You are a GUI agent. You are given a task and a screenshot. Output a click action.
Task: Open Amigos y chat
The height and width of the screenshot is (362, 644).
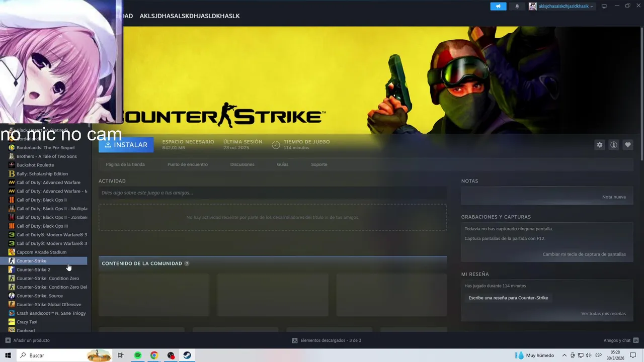tap(620, 340)
